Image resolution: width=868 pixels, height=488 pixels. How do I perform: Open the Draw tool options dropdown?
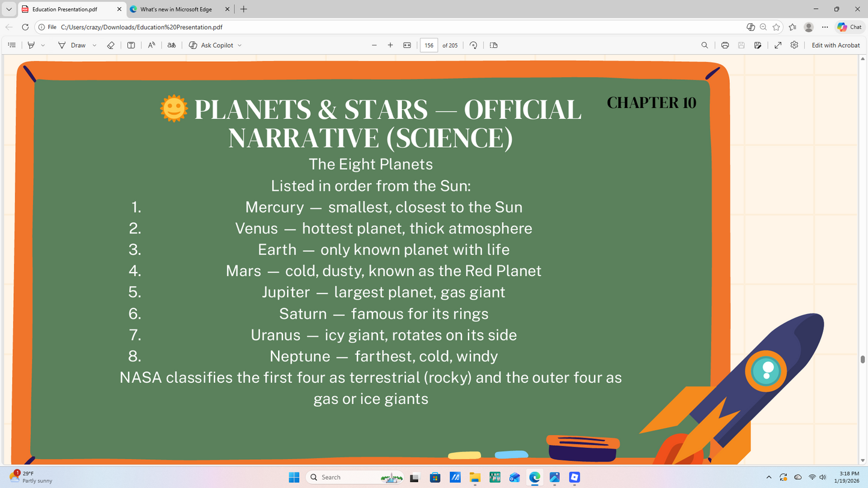click(x=94, y=45)
